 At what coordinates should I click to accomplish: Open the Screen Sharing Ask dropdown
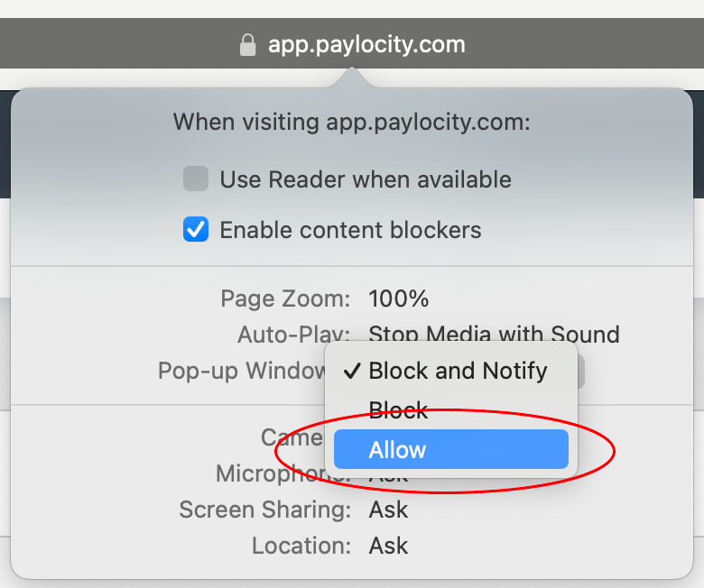389,510
